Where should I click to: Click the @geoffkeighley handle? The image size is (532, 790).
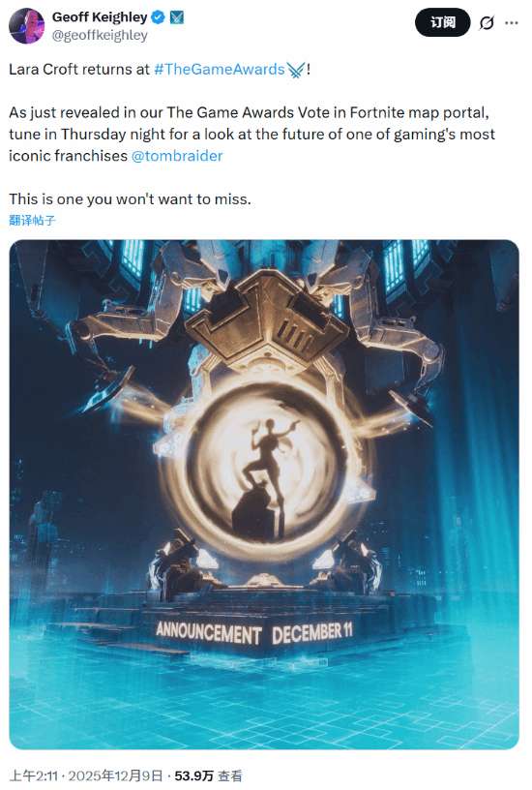100,35
